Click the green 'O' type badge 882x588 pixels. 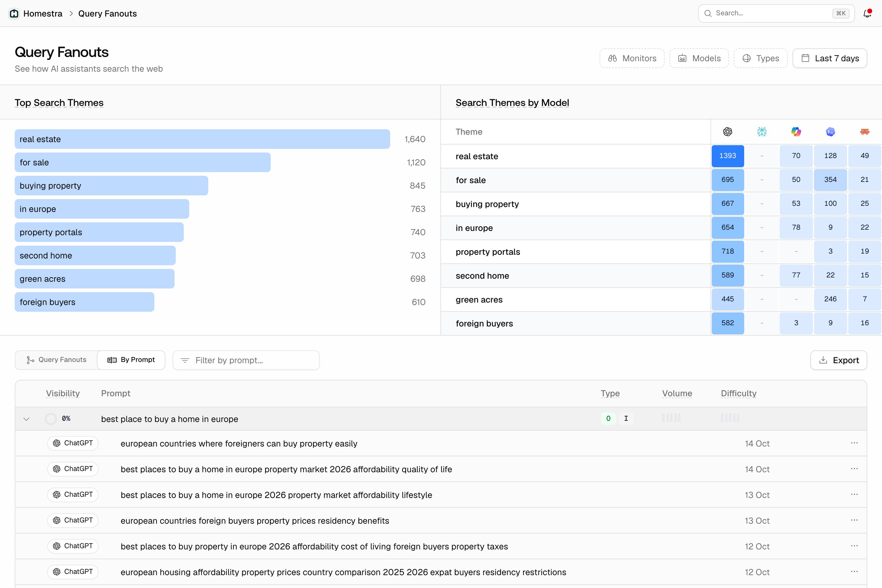(x=608, y=419)
